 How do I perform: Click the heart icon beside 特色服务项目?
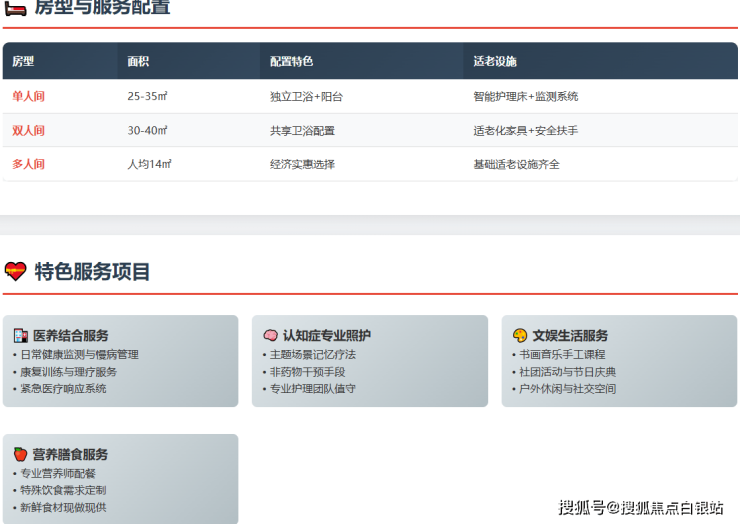click(15, 271)
